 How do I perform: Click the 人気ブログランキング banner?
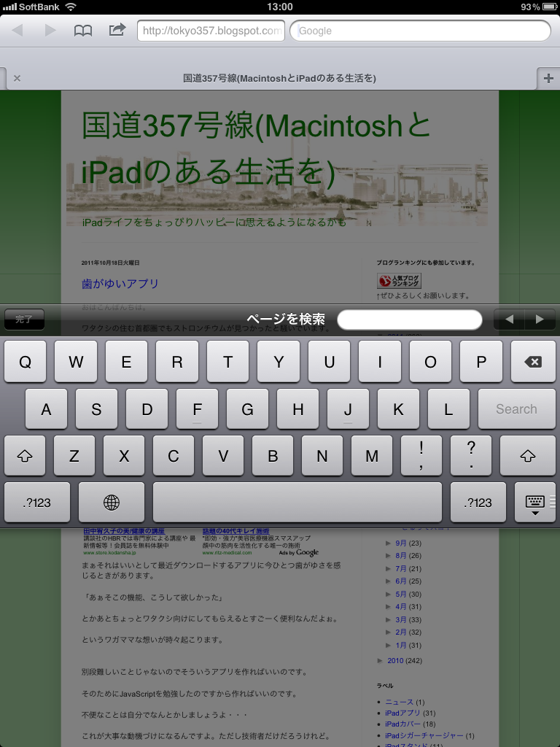coord(399,281)
